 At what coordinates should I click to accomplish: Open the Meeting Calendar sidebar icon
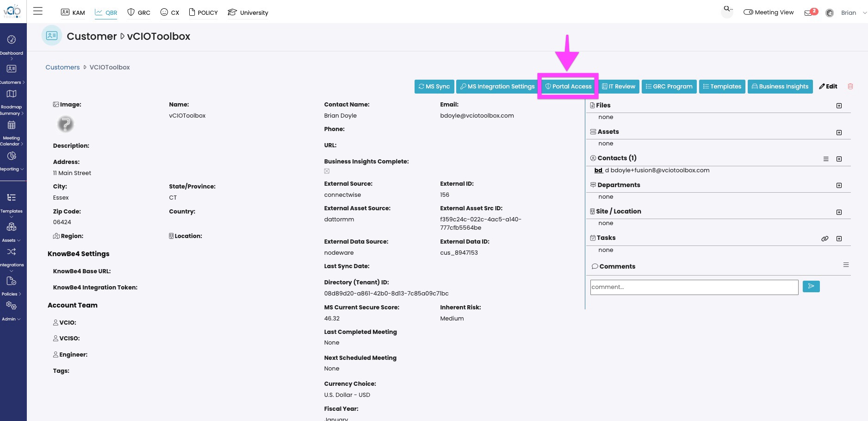pyautogui.click(x=12, y=125)
